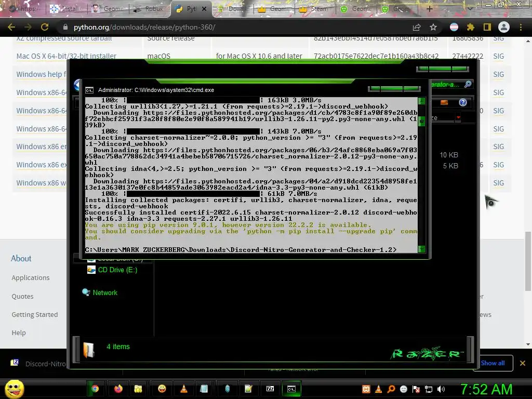Open Windows help file link
532x399 pixels.
(41, 74)
